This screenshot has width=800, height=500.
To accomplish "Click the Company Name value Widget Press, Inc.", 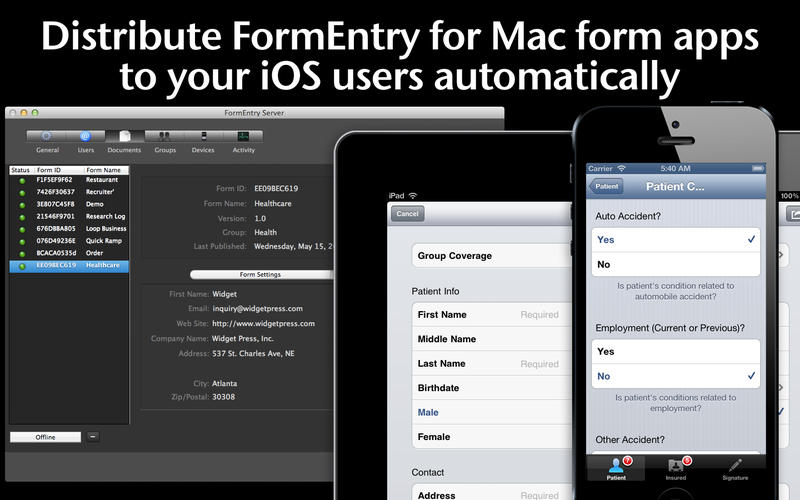I will 243,338.
